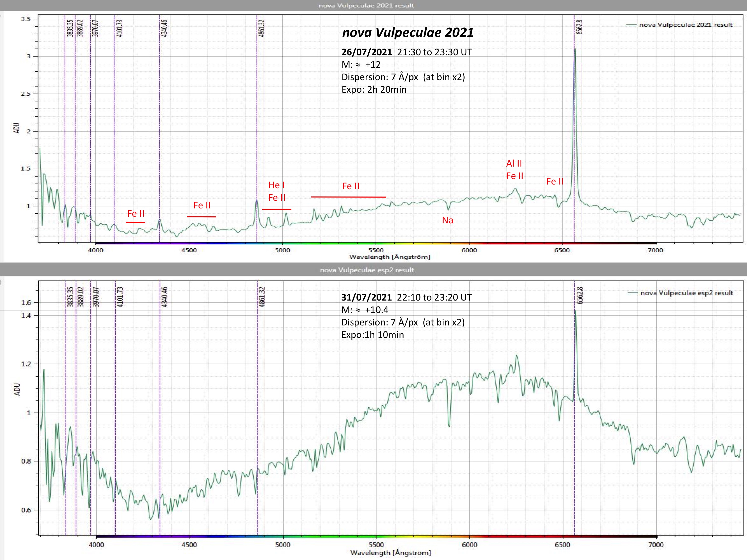Select the 4861.32 line marker label in top chart
The width and height of the screenshot is (747, 560).
click(x=262, y=28)
